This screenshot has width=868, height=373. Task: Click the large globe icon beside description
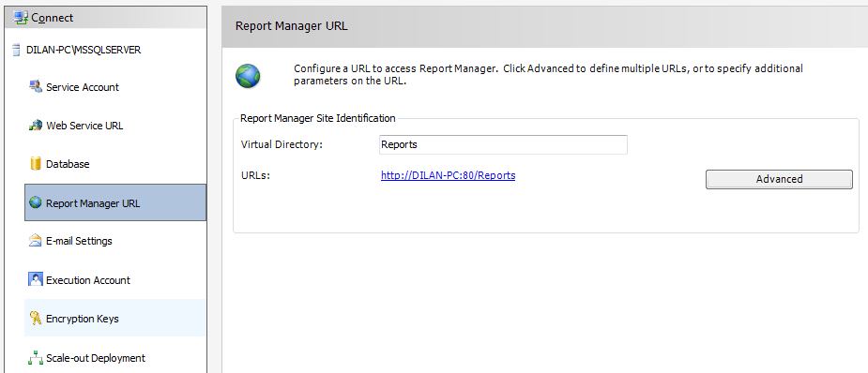tap(248, 76)
